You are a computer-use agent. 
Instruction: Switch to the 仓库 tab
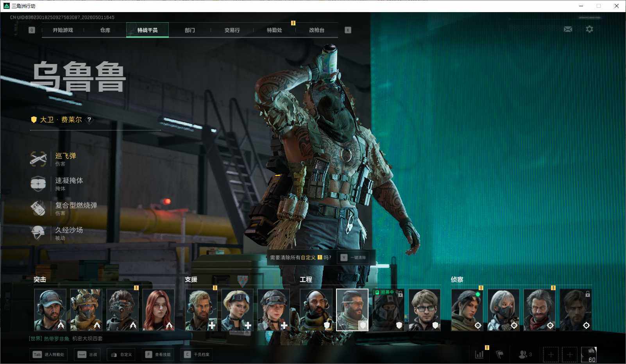point(105,30)
